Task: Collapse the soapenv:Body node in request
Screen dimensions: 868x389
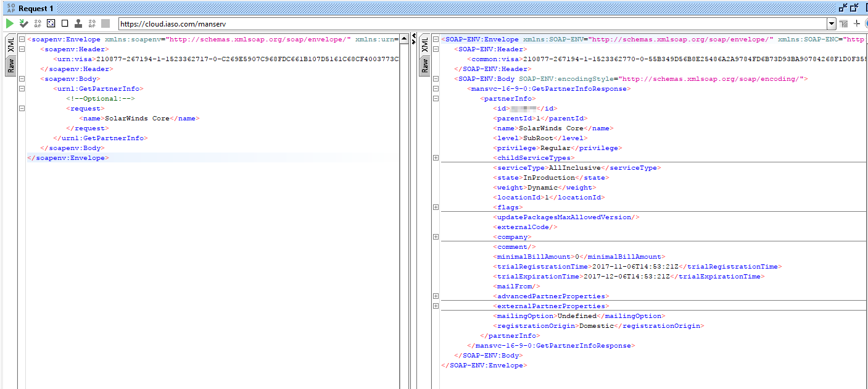Action: [22, 78]
